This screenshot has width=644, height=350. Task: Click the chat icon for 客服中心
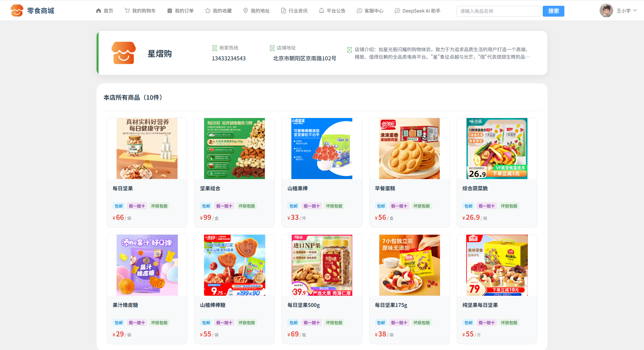359,11
